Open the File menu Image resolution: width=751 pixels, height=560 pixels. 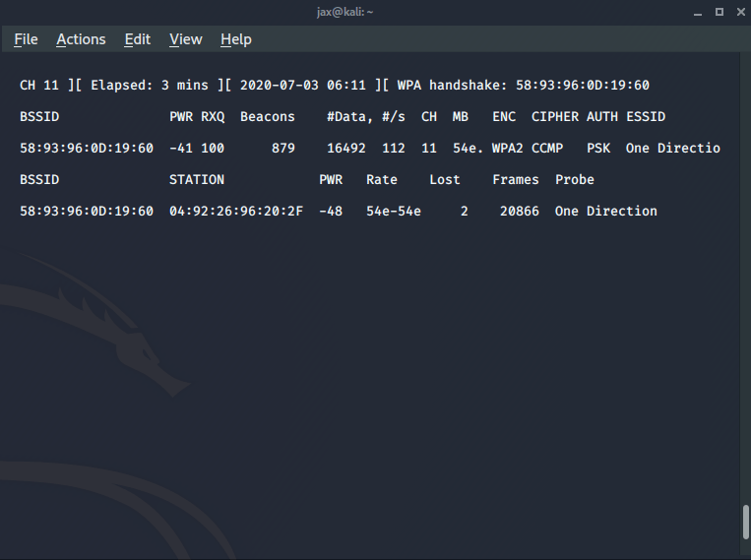[26, 39]
